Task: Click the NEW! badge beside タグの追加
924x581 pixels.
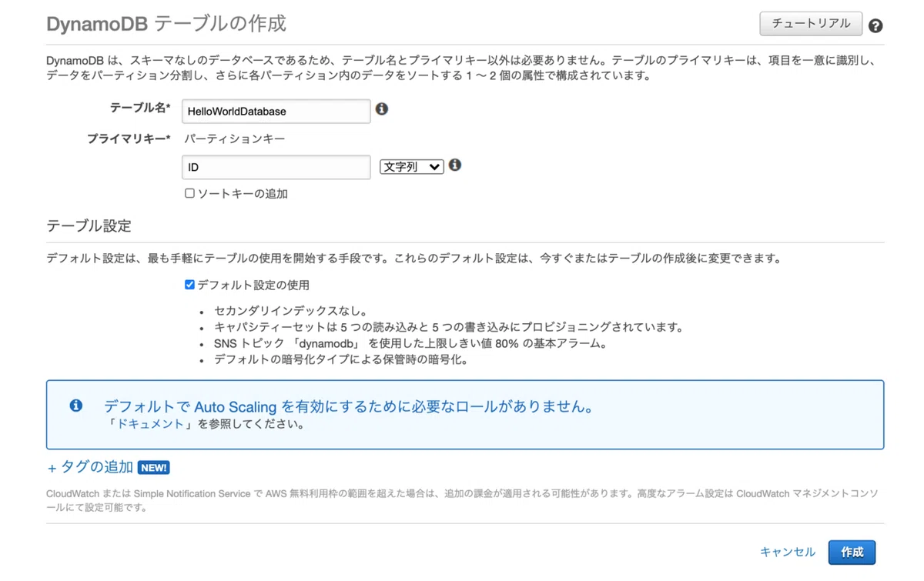Action: (154, 467)
